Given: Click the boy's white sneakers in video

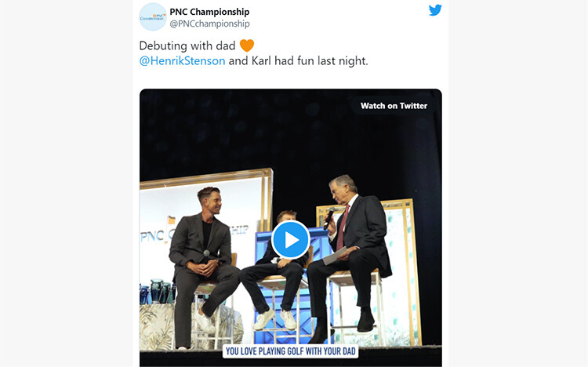Looking at the screenshot, I should [x=275, y=319].
